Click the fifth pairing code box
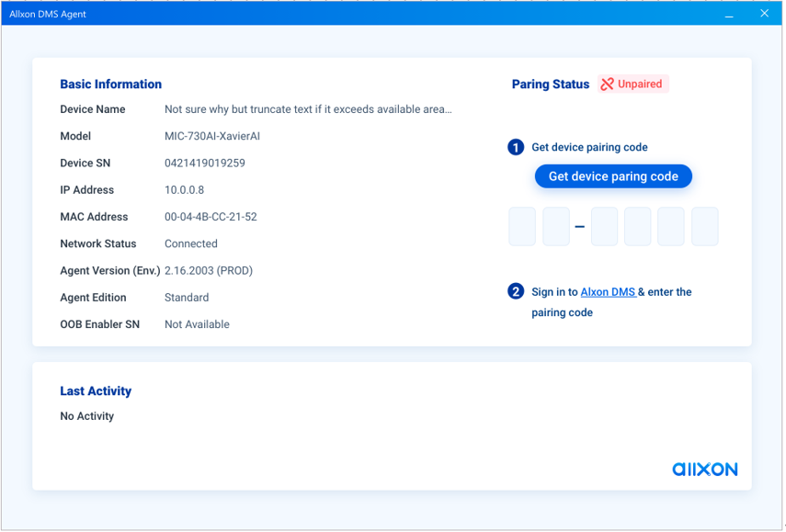Image resolution: width=786 pixels, height=532 pixels. point(671,227)
